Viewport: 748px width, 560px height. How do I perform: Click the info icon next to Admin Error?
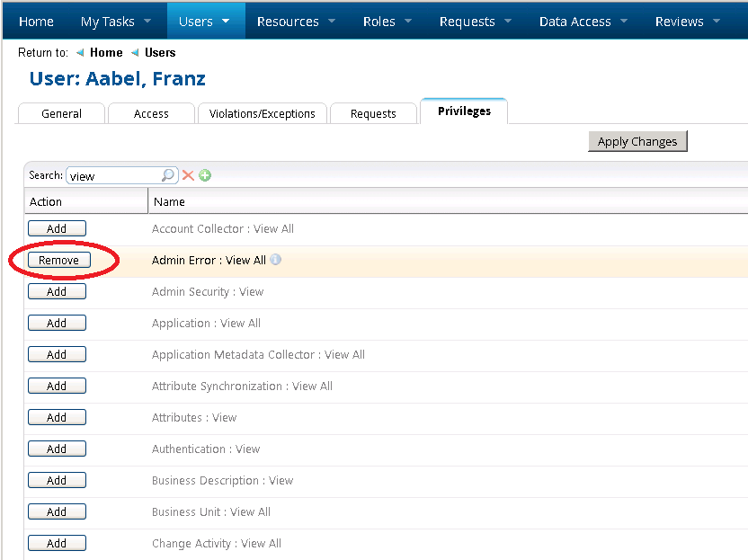278,260
